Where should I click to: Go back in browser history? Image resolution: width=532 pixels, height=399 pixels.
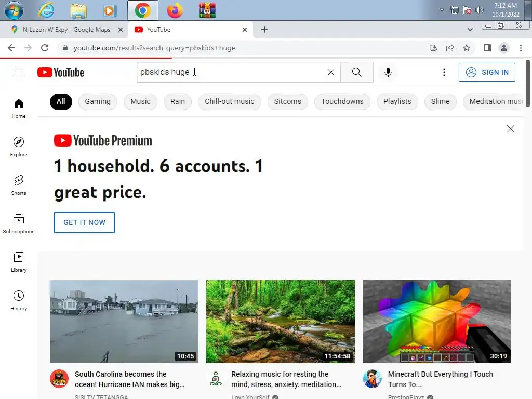(x=11, y=48)
